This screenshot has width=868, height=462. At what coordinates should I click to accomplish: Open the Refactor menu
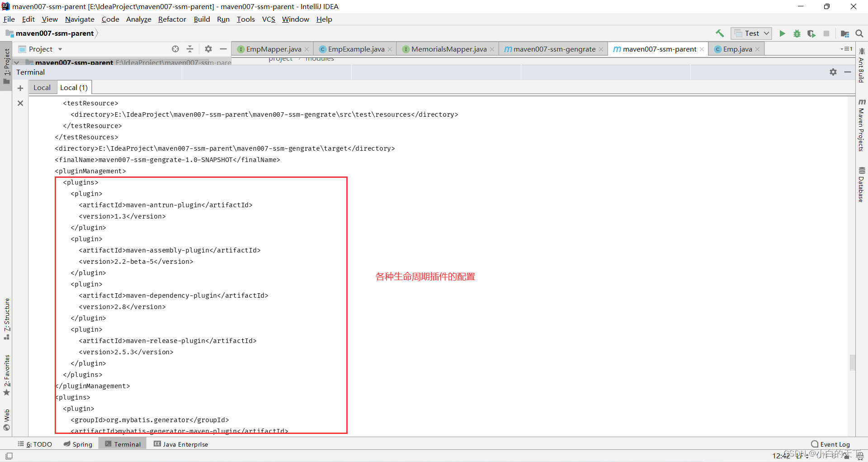tap(172, 19)
